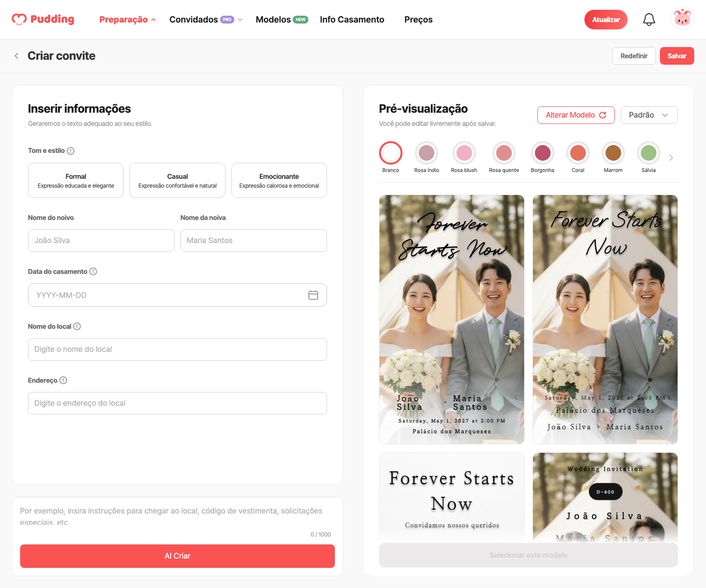Focus the Nome do noivo field

(x=101, y=241)
